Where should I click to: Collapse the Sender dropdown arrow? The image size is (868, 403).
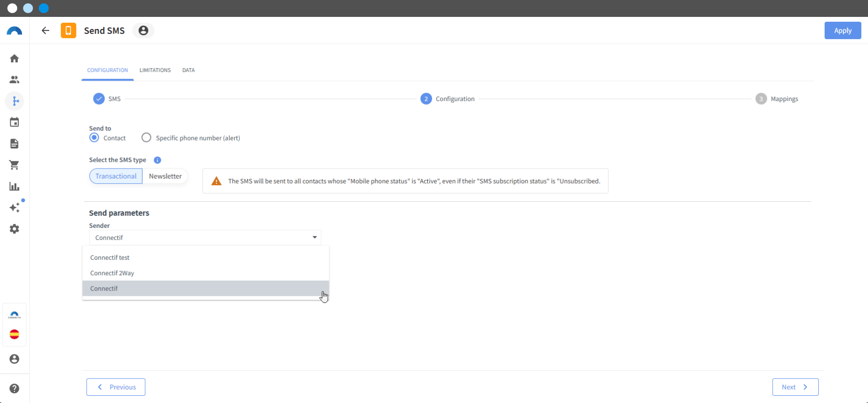(x=314, y=237)
